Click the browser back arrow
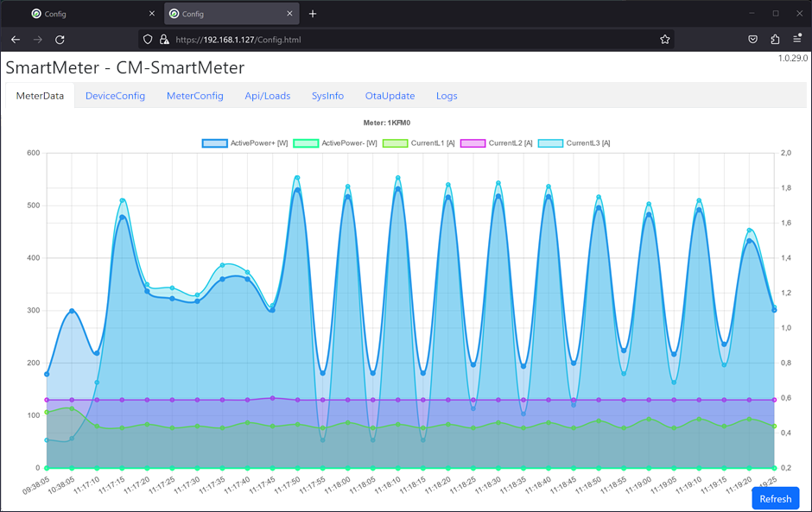The height and width of the screenshot is (512, 812). click(x=16, y=40)
